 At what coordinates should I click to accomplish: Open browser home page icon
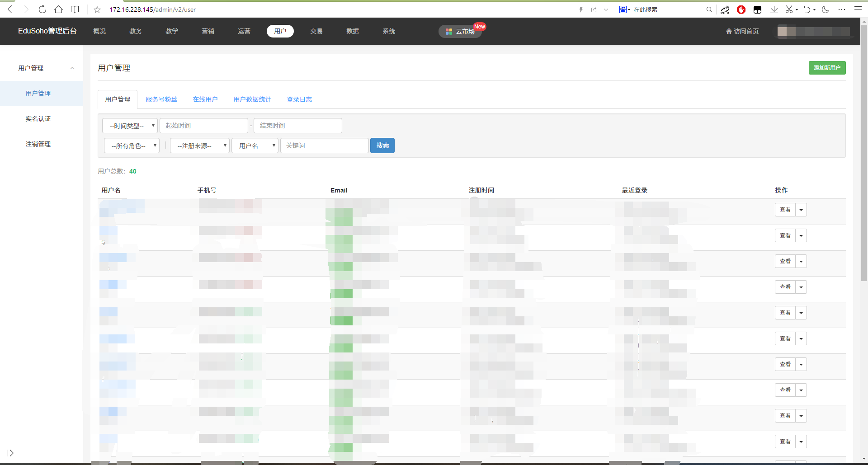click(x=58, y=9)
